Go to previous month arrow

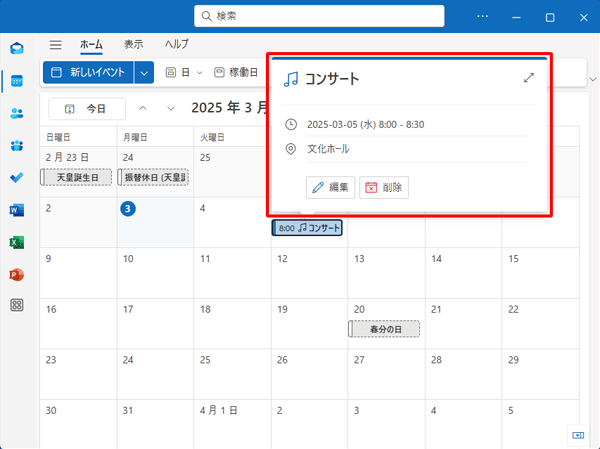pos(143,109)
